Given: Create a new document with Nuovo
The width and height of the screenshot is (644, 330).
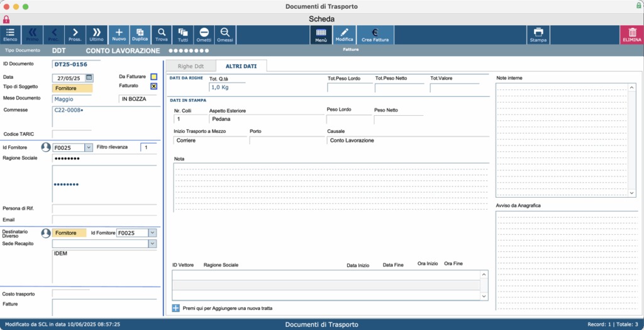Looking at the screenshot, I should point(119,35).
